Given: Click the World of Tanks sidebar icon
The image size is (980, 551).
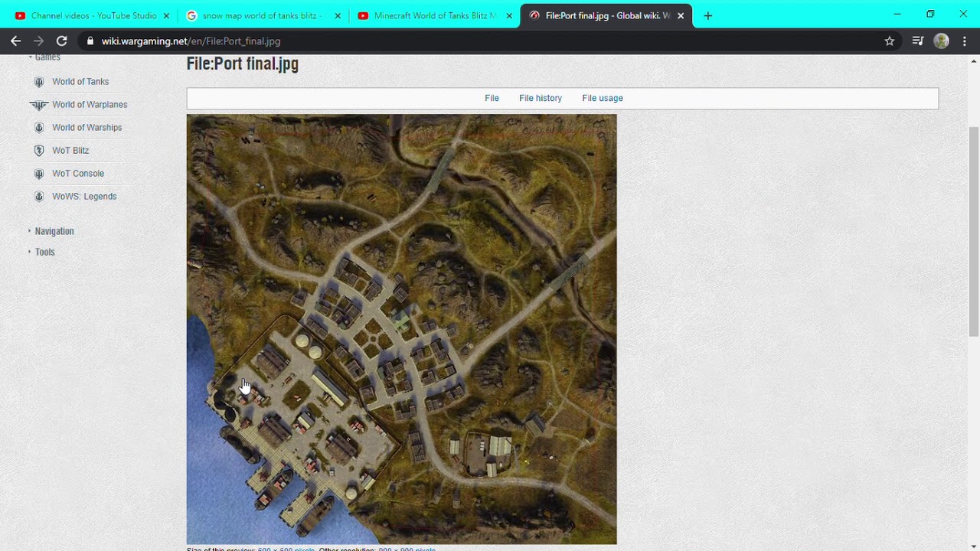Looking at the screenshot, I should (39, 82).
